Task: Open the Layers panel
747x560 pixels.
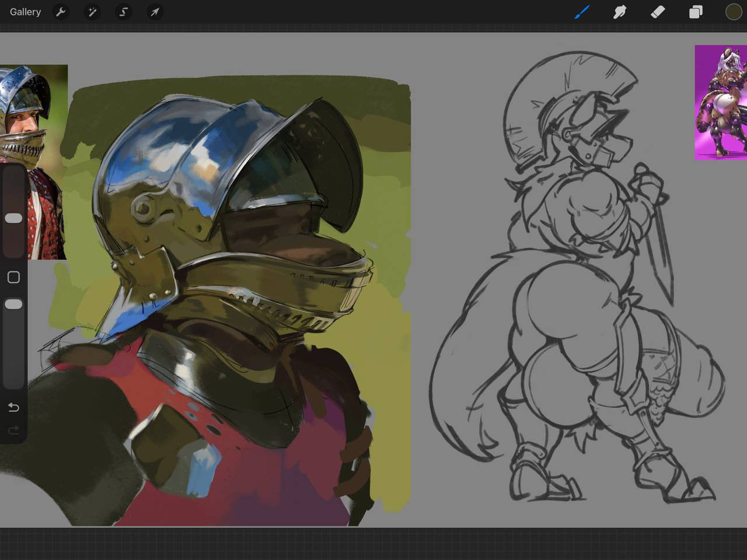Action: tap(696, 12)
